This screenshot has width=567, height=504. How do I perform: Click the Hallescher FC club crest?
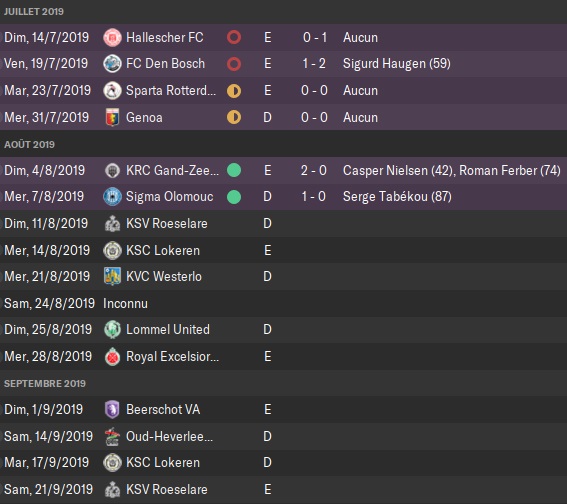(x=112, y=38)
